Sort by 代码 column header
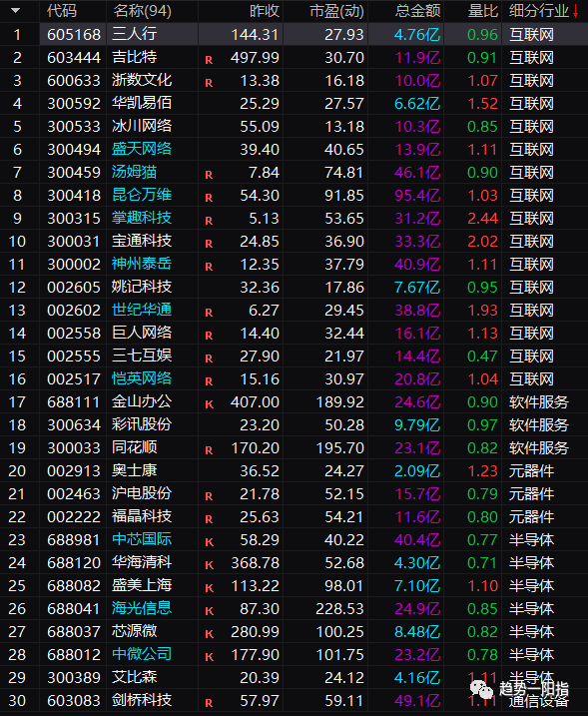588x716 pixels. coord(62,11)
